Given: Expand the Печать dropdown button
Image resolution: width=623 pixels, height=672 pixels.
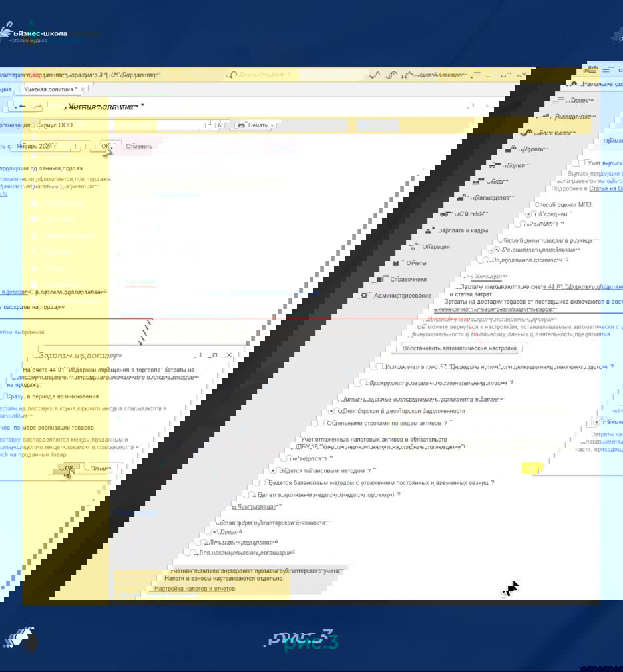Looking at the screenshot, I should coord(256,125).
